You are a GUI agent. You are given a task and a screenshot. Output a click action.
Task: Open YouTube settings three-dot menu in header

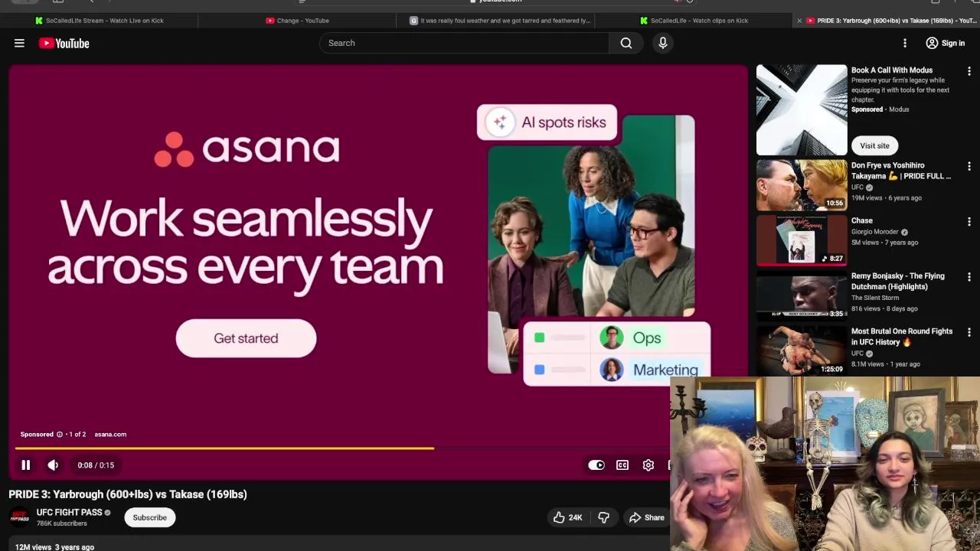tap(905, 44)
